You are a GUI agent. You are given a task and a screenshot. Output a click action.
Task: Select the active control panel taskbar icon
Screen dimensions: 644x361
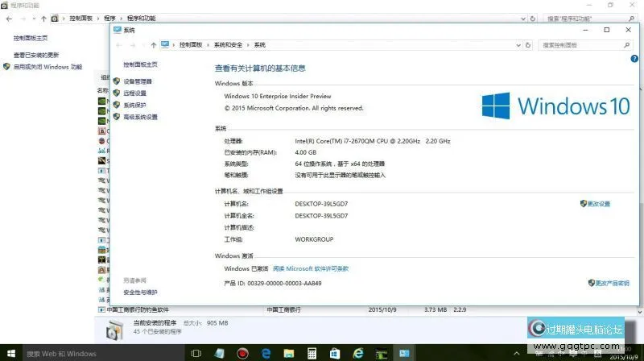[405, 353]
